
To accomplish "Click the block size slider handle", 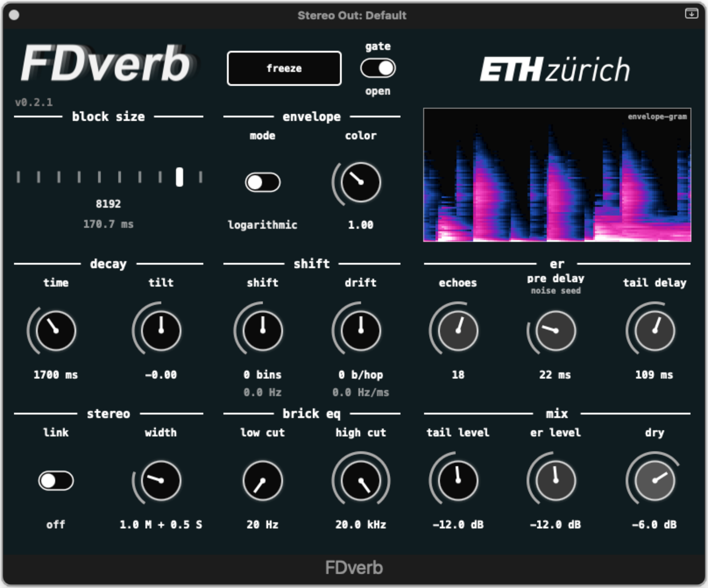I will 179,177.
